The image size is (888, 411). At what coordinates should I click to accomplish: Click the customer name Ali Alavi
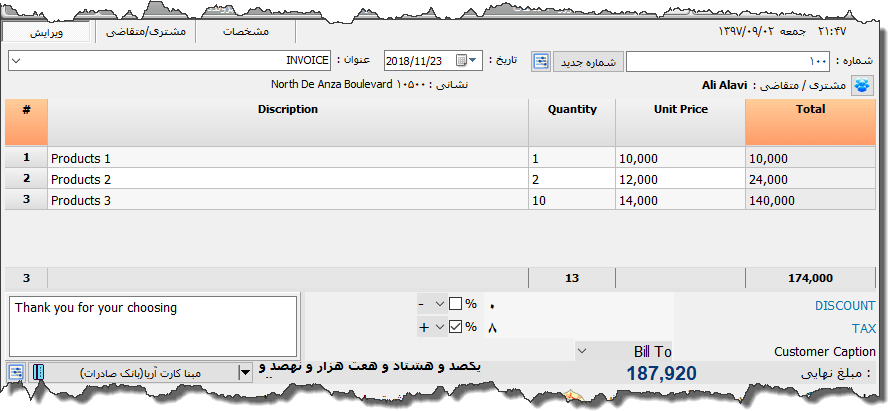724,85
